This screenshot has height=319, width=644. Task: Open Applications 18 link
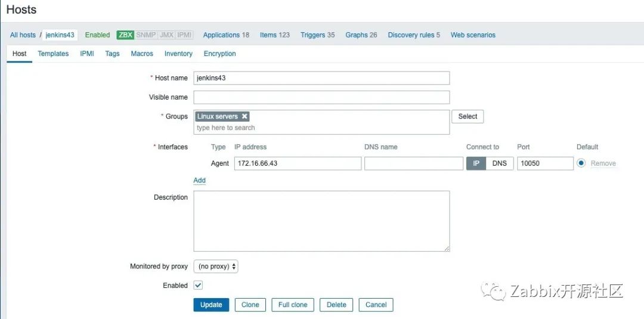tap(227, 35)
